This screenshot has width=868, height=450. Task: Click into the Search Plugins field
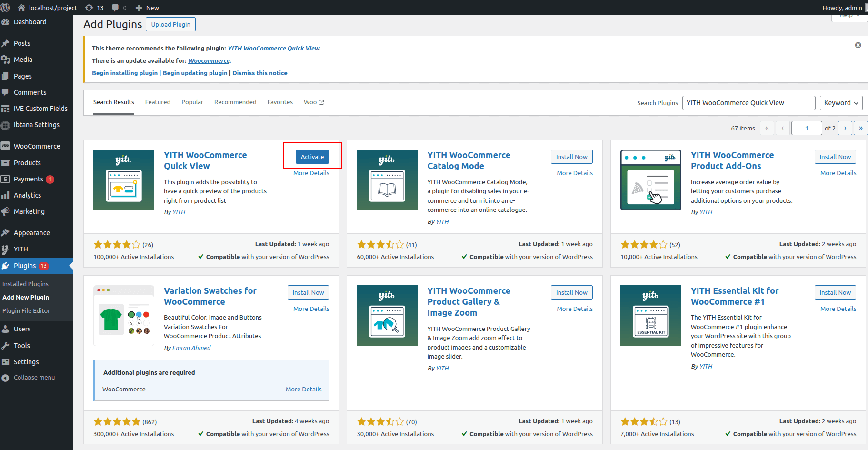pos(748,103)
